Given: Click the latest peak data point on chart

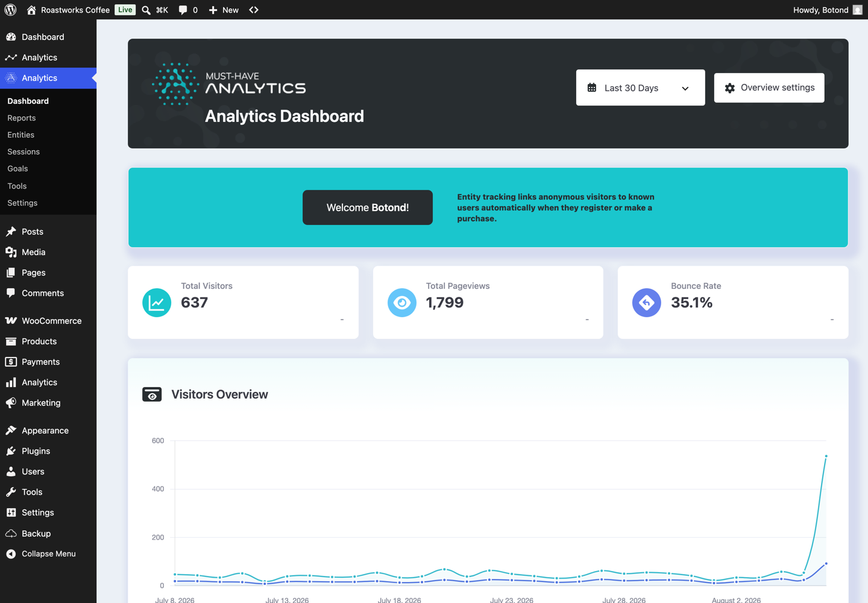Looking at the screenshot, I should pos(826,456).
